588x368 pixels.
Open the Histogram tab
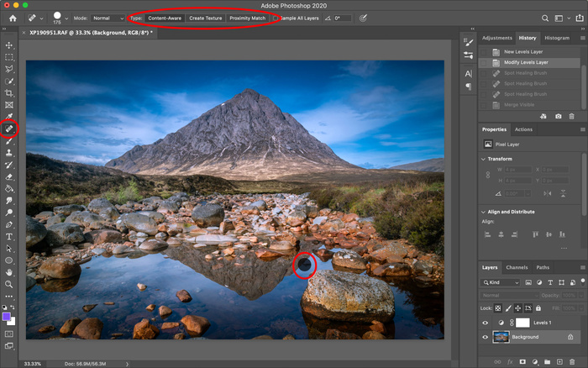(x=556, y=38)
